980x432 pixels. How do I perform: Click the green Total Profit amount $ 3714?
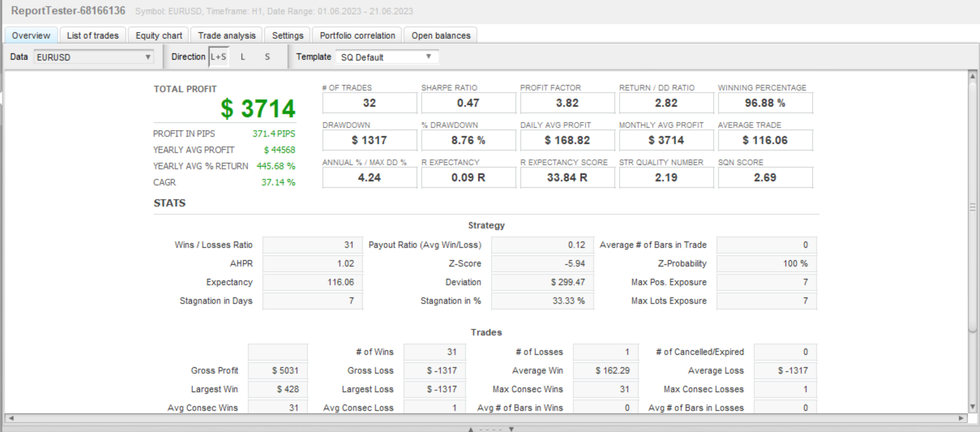[258, 109]
